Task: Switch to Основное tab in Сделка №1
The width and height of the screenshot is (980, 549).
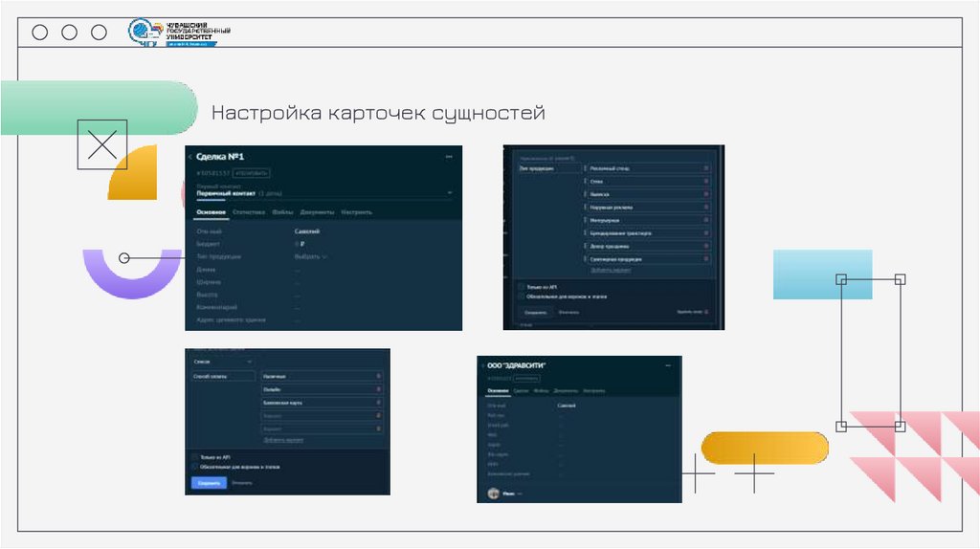Action: pyautogui.click(x=211, y=212)
